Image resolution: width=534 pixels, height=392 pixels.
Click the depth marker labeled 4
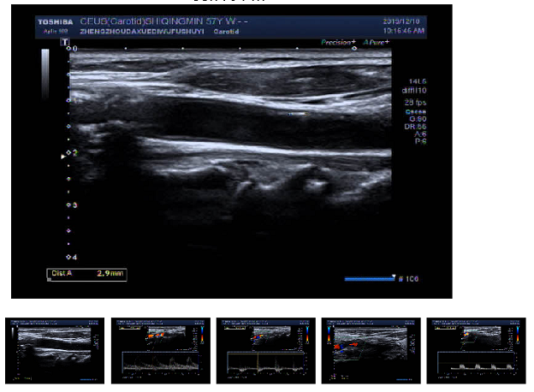pyautogui.click(x=73, y=256)
